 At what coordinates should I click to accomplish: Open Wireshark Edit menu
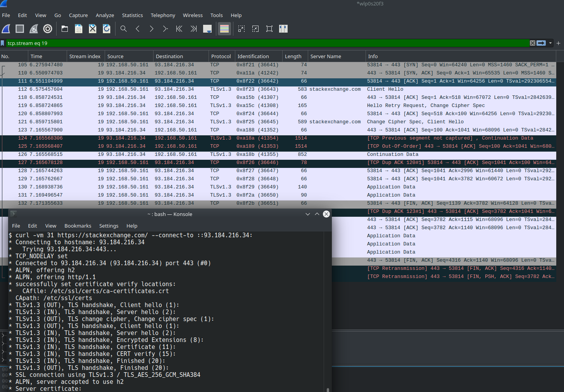(22, 15)
